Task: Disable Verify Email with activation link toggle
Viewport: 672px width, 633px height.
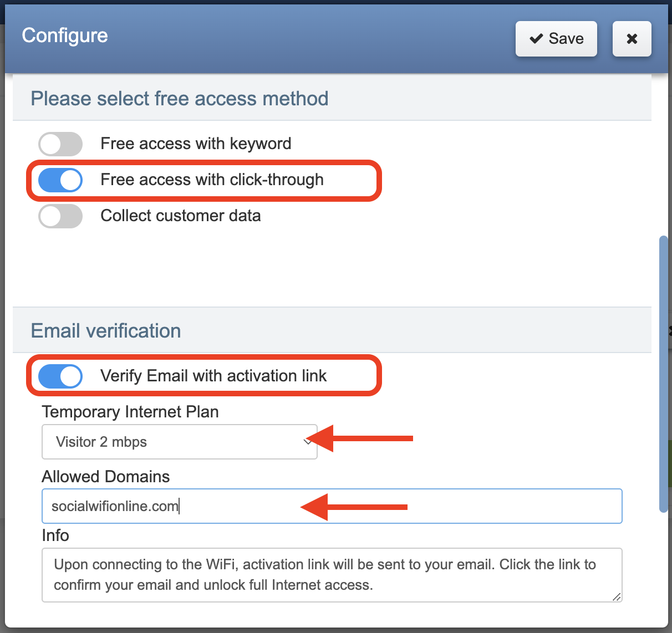Action: coord(60,376)
